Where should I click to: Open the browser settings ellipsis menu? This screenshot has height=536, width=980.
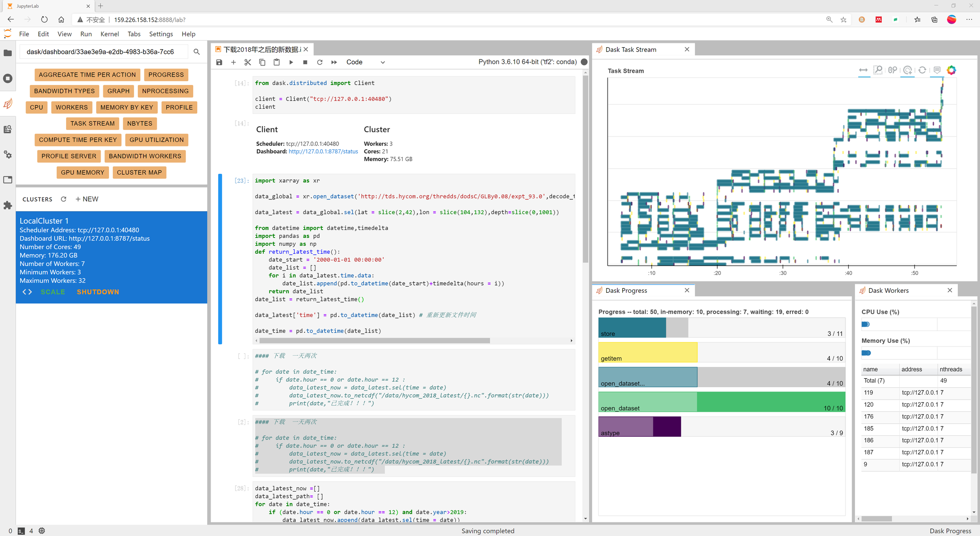click(x=969, y=20)
